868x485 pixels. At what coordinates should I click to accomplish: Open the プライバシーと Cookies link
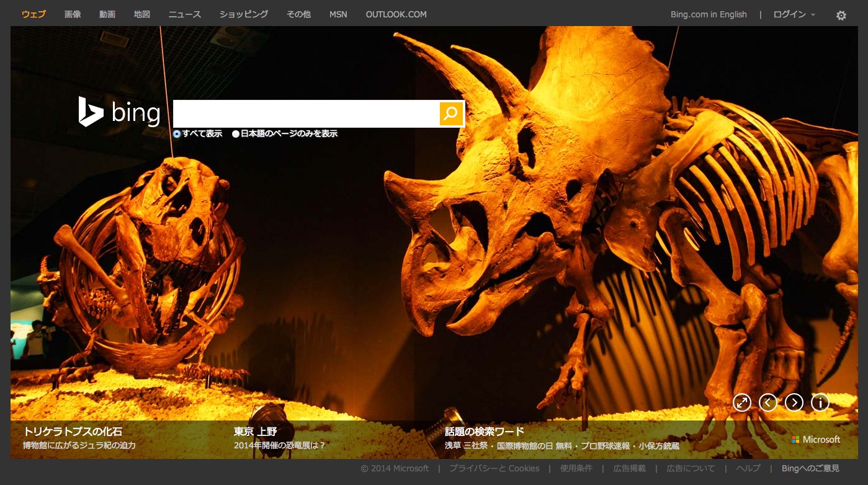tap(494, 468)
